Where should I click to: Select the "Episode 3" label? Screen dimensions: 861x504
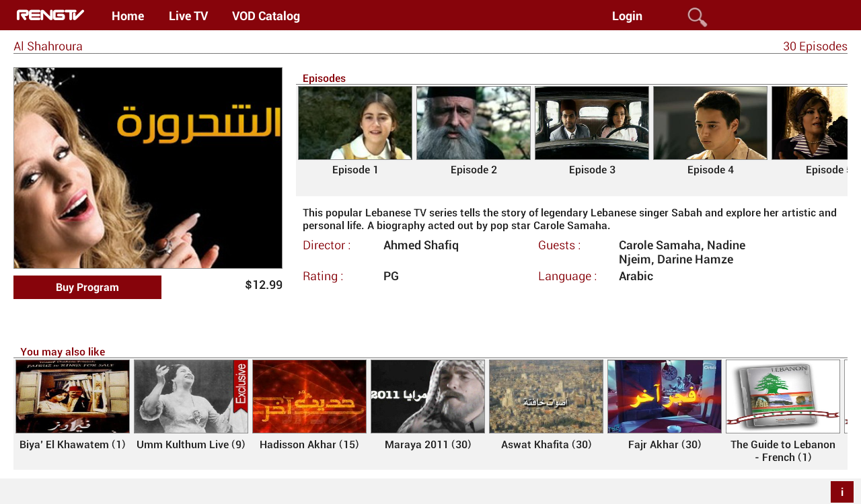(x=592, y=169)
